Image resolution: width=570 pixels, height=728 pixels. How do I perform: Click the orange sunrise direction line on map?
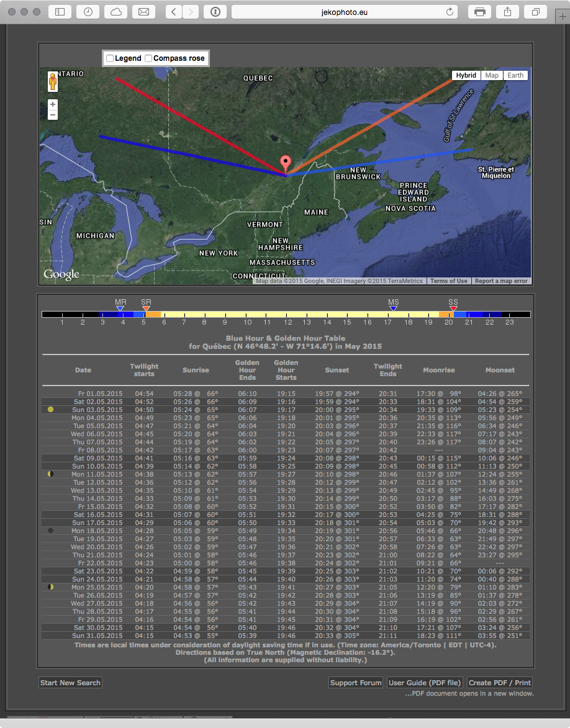point(369,127)
